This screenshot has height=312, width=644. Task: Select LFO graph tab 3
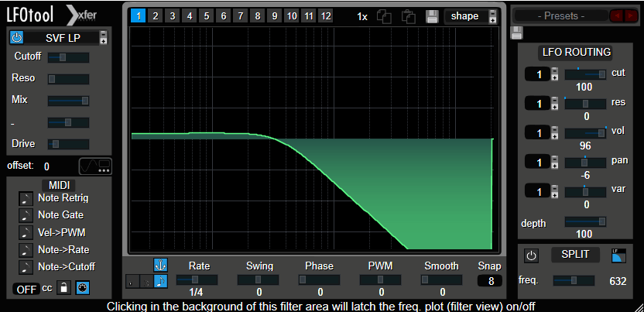pyautogui.click(x=173, y=16)
